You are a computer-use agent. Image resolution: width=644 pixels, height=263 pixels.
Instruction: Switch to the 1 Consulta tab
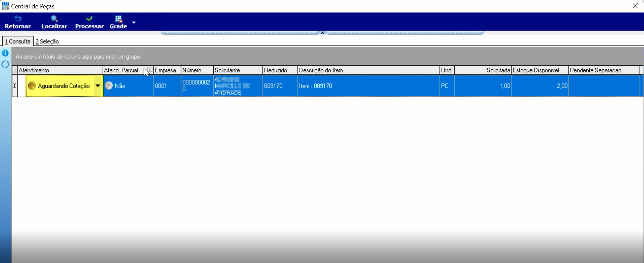18,41
